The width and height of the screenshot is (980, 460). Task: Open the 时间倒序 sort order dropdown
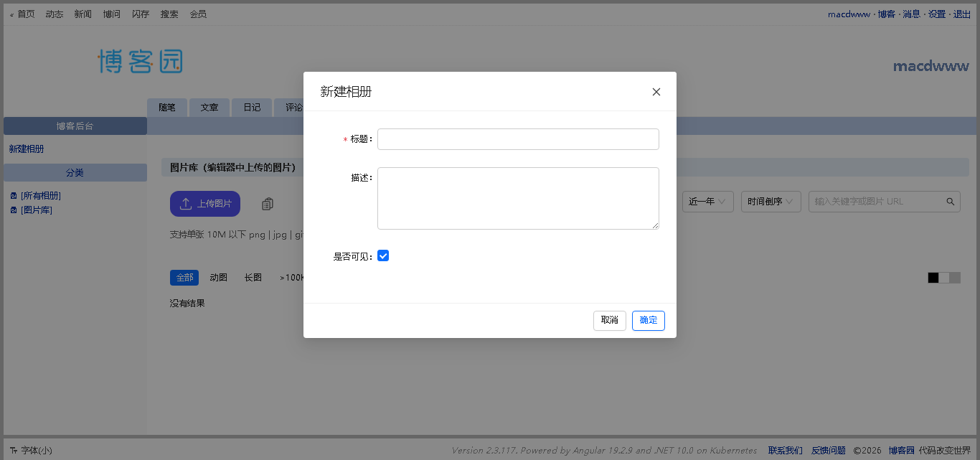coord(771,202)
